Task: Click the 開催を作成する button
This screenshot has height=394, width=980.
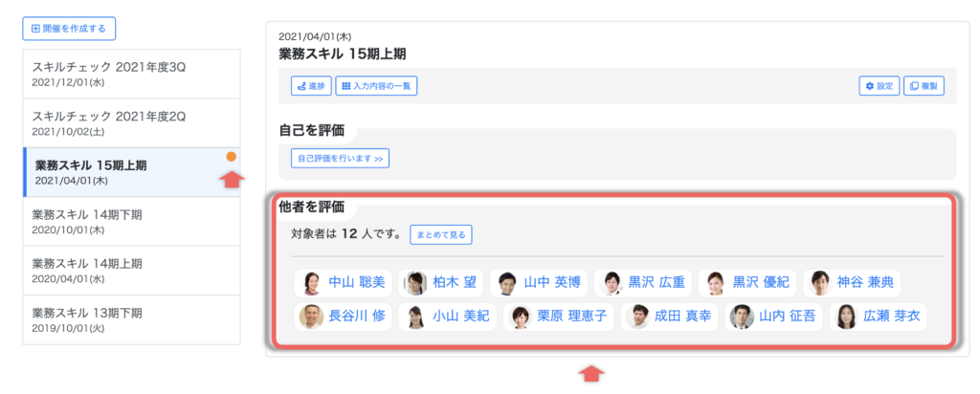Action: tap(69, 29)
